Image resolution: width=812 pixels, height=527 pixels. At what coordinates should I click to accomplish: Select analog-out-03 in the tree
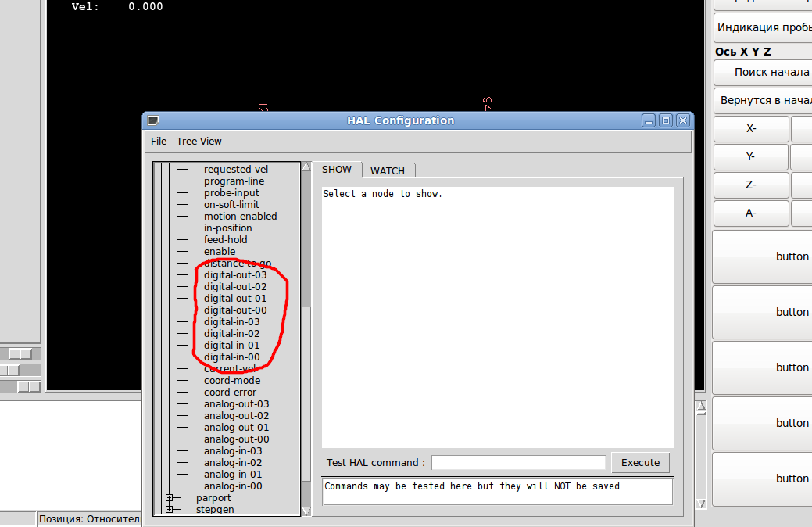pos(236,403)
